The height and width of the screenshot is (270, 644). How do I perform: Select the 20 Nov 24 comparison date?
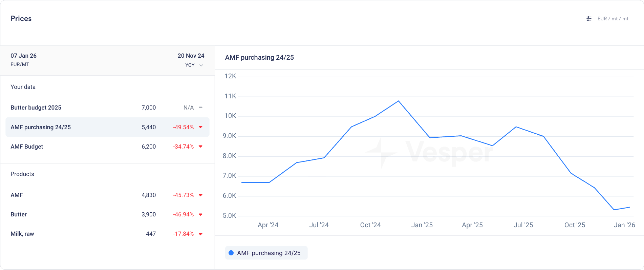coord(191,56)
